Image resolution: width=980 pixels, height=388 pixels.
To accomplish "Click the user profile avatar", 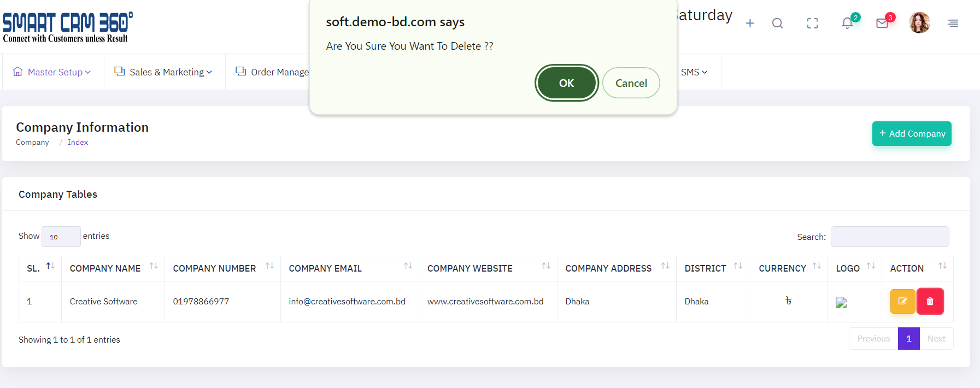I will coord(919,23).
